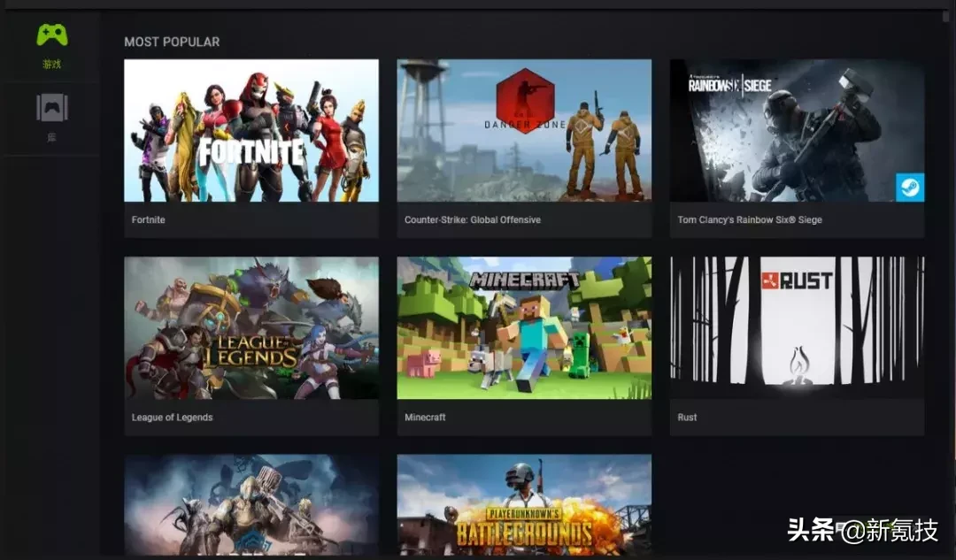The height and width of the screenshot is (560, 956).
Task: Click the "MOST POPULAR" section heading
Action: 172,42
